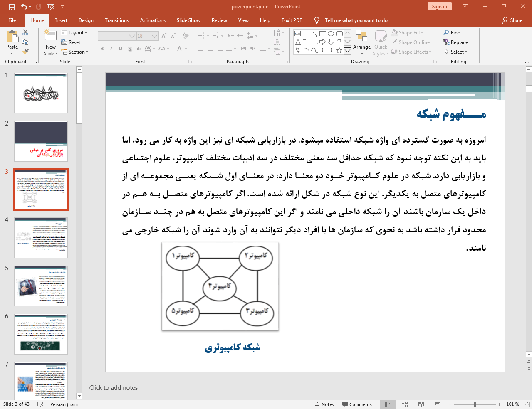The width and height of the screenshot is (532, 409).
Task: Click the Save icon in the title bar
Action: [x=12, y=7]
